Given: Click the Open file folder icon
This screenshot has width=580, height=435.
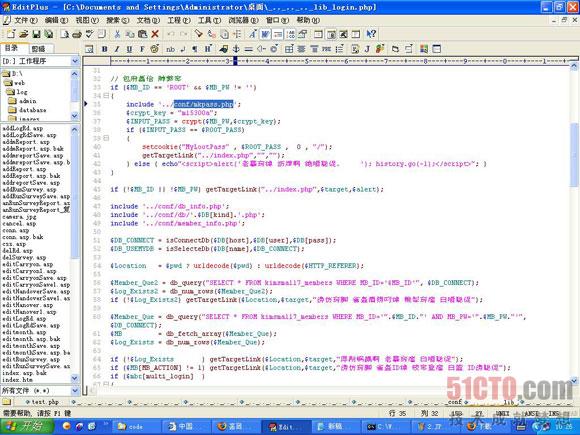Looking at the screenshot, I should 24,34.
